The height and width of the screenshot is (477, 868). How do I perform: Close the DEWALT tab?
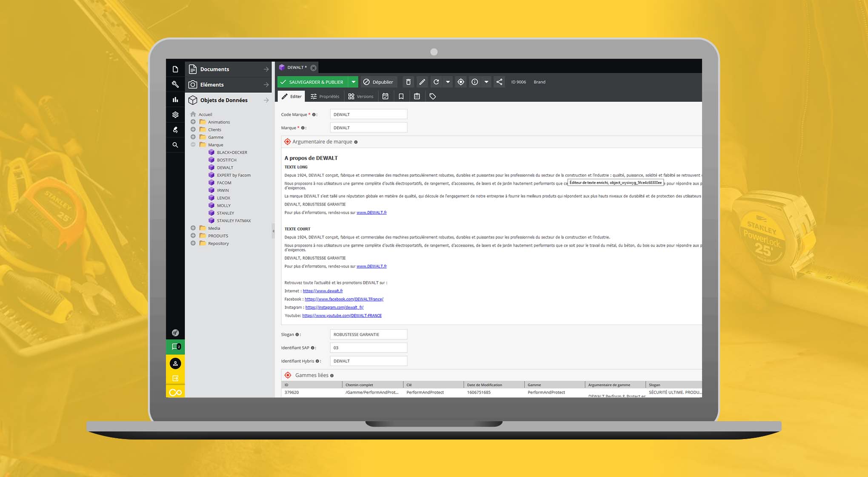(314, 68)
